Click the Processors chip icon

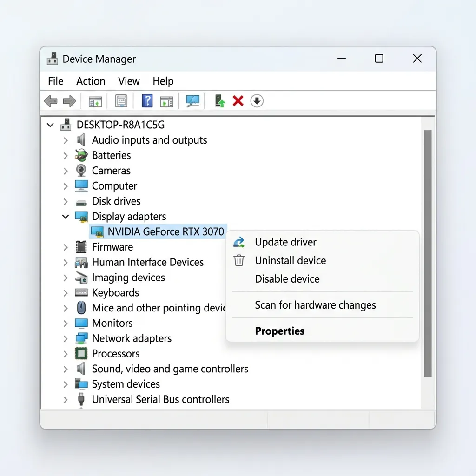[81, 353]
